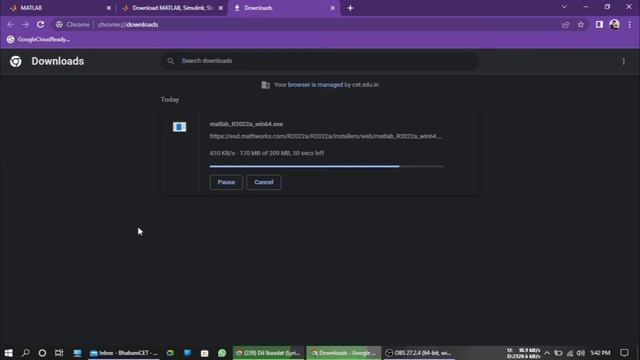The height and width of the screenshot is (360, 640).
Task: Open the network icon in tray
Action: [x=569, y=353]
